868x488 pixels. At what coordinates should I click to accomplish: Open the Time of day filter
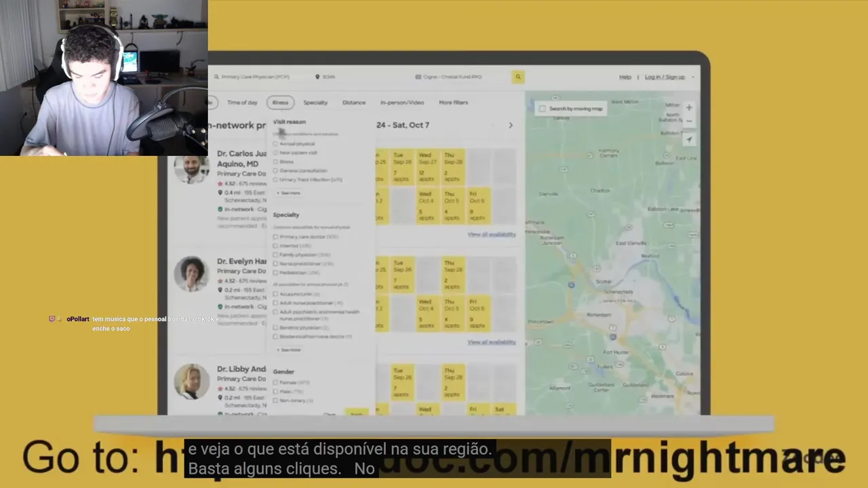coord(242,102)
